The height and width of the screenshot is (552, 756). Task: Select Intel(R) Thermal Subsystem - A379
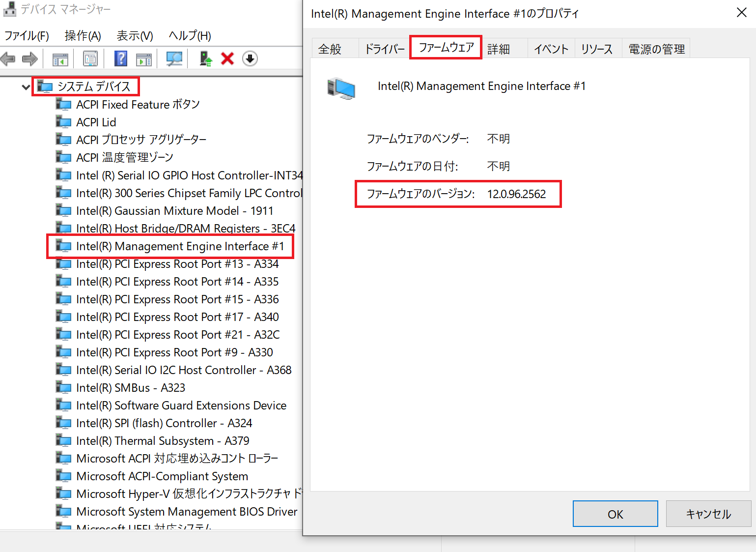pos(163,440)
